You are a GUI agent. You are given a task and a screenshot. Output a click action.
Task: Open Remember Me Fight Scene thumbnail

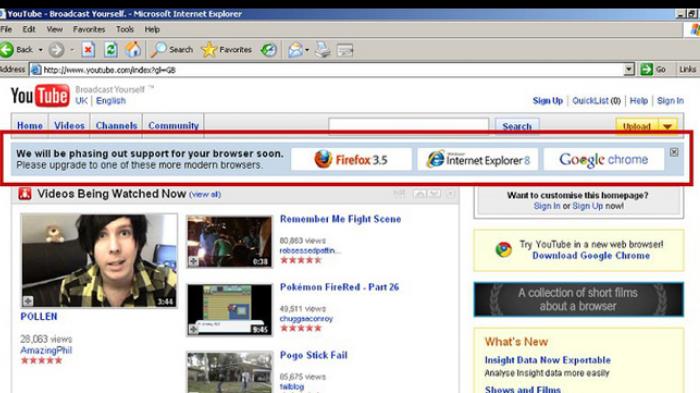click(229, 242)
